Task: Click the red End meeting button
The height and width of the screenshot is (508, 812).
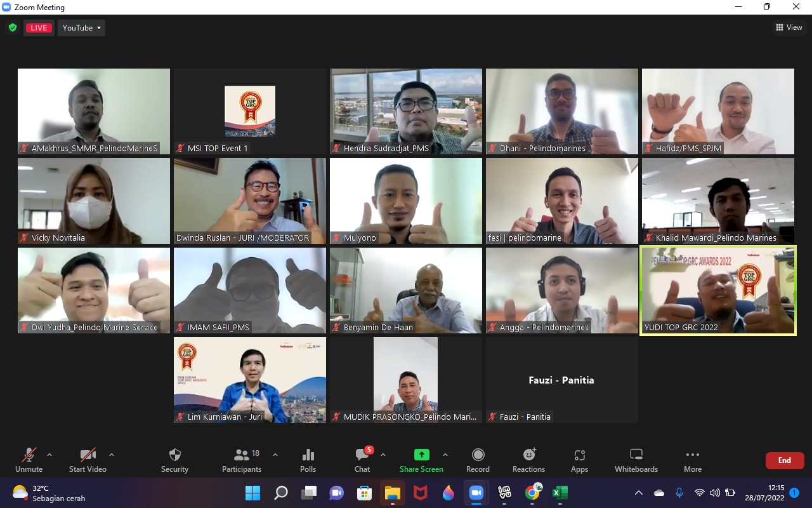Action: [784, 460]
